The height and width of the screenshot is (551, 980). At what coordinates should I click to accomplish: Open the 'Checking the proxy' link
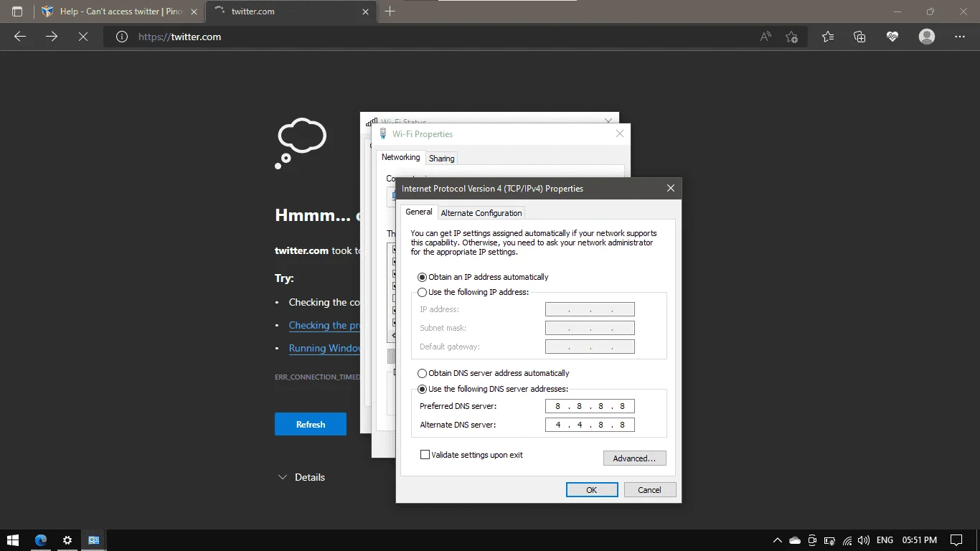pos(324,325)
